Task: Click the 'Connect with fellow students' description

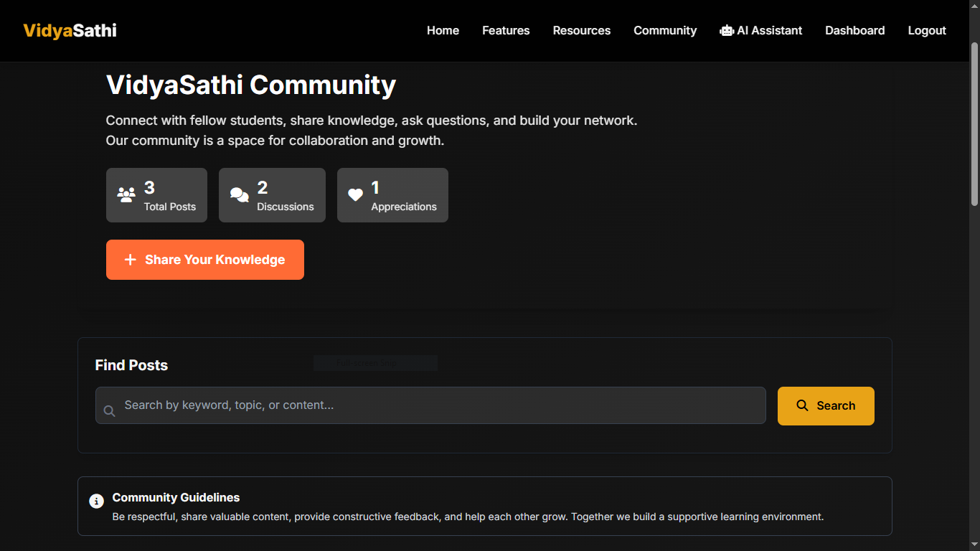Action: [x=372, y=131]
